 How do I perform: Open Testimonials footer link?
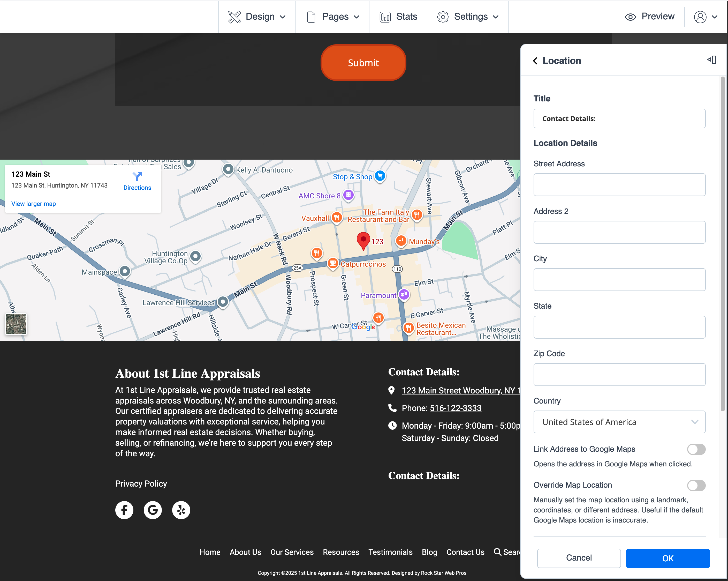tap(390, 552)
